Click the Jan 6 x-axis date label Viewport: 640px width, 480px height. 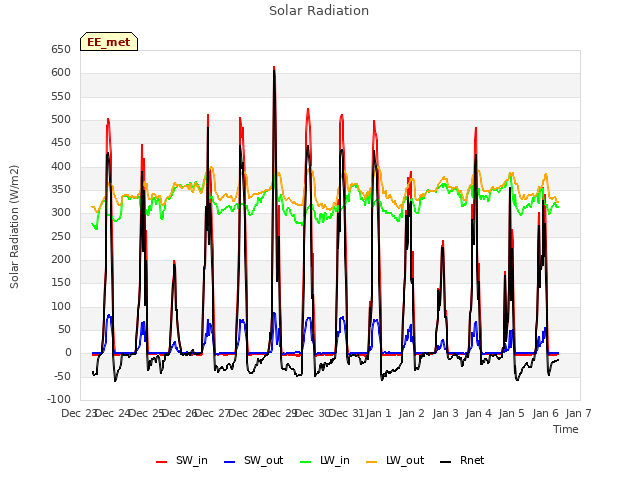[x=545, y=413]
